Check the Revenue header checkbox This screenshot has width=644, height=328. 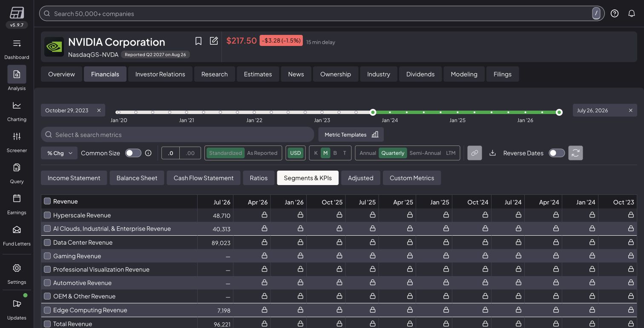(x=47, y=201)
